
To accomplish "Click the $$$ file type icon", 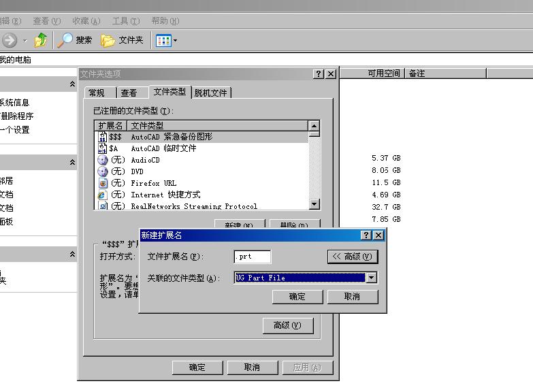I will pyautogui.click(x=102, y=137).
